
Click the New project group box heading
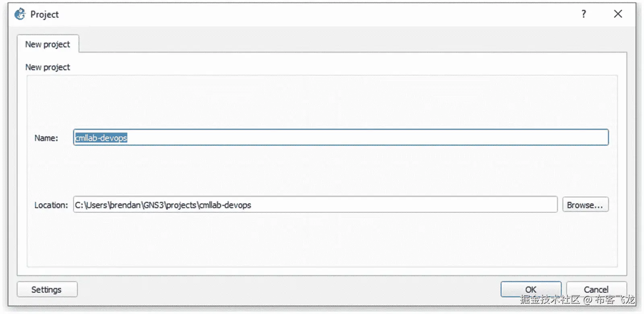(47, 67)
